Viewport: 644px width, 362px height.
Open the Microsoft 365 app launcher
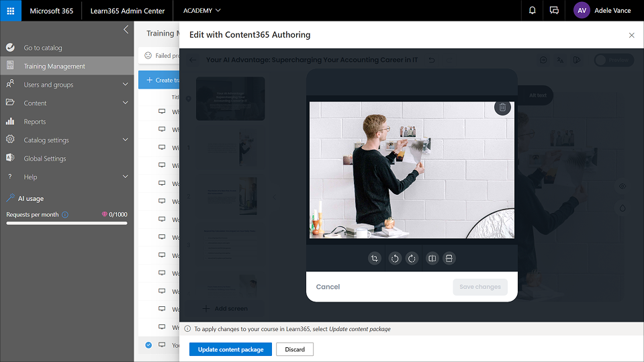[x=11, y=11]
